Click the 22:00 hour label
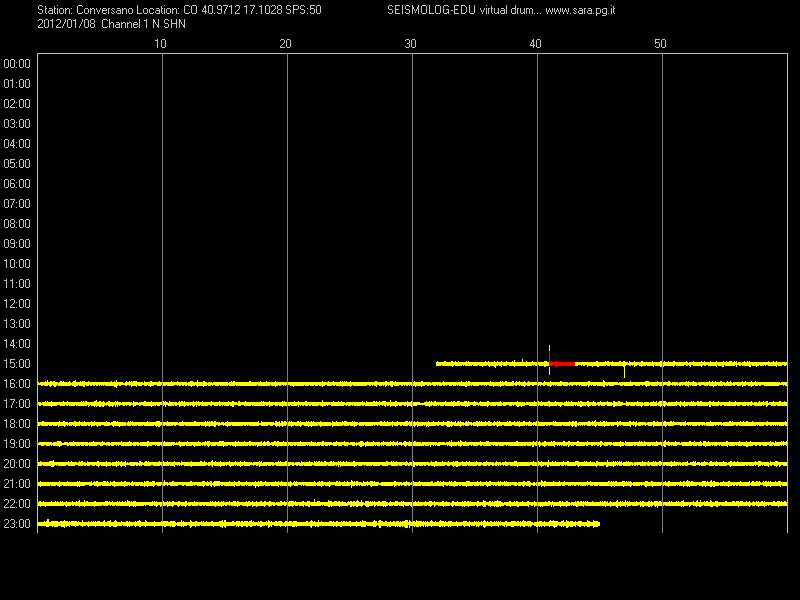 pyautogui.click(x=17, y=504)
